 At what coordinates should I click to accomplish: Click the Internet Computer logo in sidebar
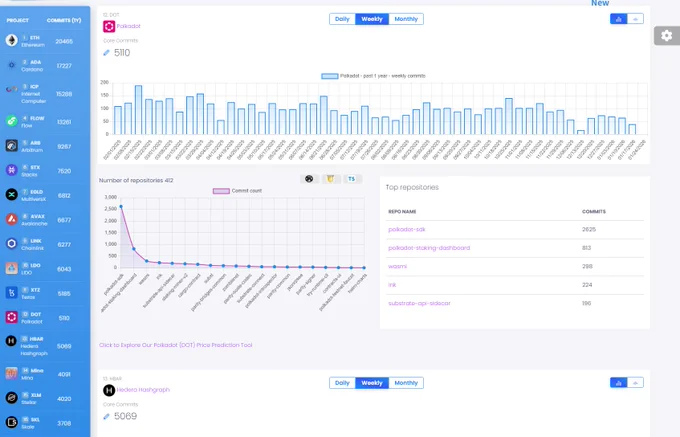tap(12, 89)
